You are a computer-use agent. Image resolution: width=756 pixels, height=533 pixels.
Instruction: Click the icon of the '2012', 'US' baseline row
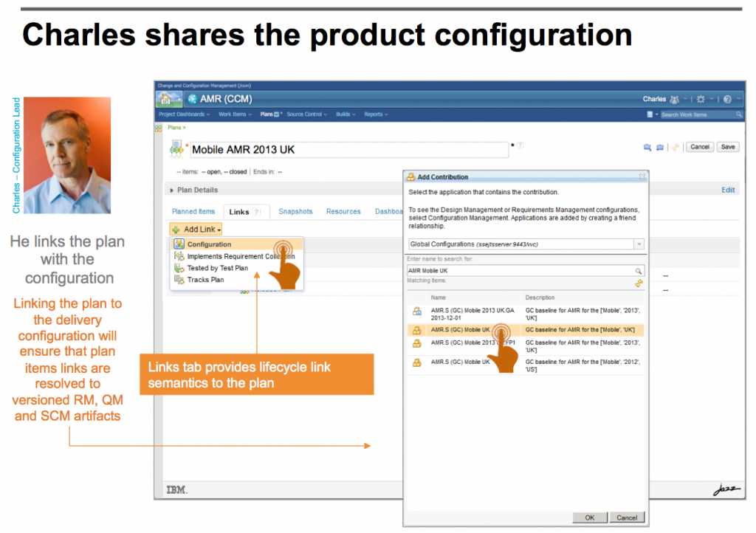pyautogui.click(x=417, y=363)
